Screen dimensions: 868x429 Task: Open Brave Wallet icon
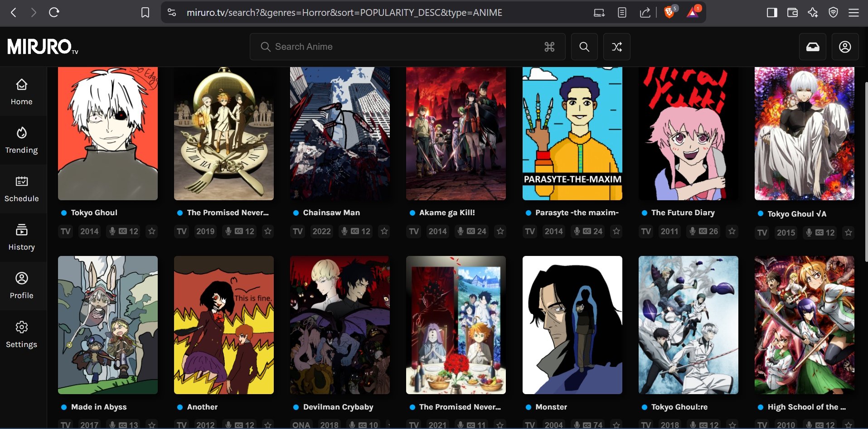tap(792, 13)
